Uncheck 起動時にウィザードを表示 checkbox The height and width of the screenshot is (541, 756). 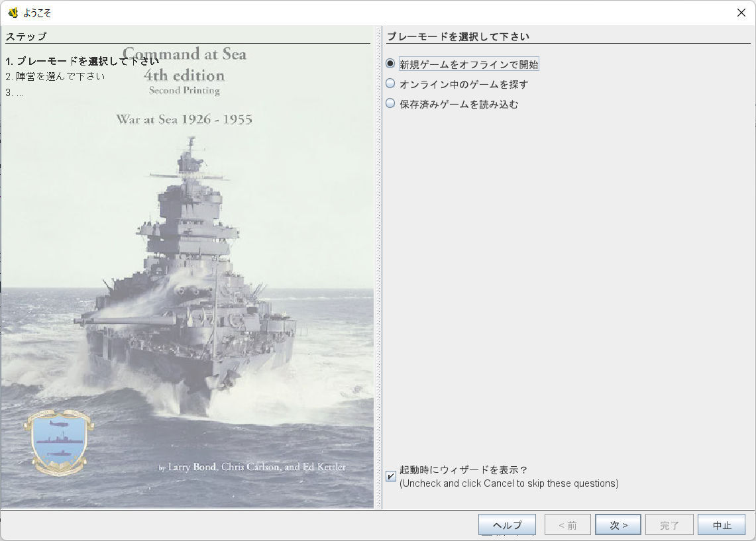391,477
